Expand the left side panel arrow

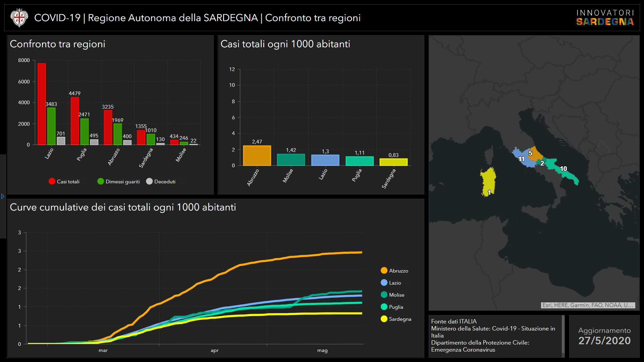(x=3, y=196)
